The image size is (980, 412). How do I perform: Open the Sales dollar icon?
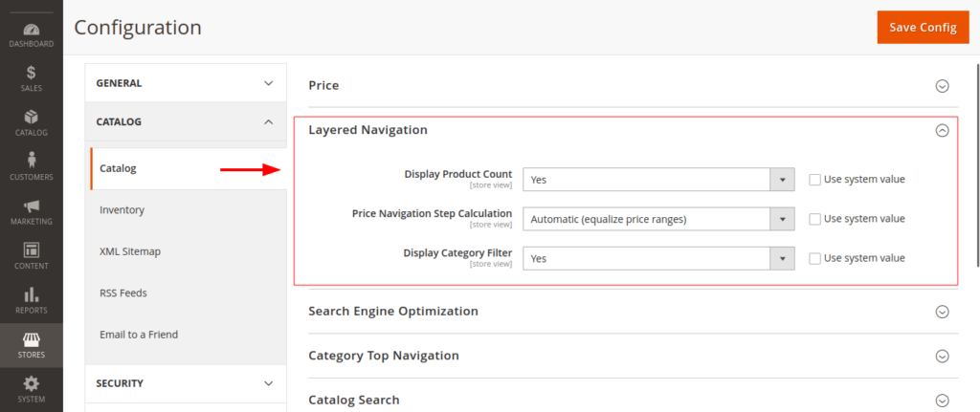(31, 74)
